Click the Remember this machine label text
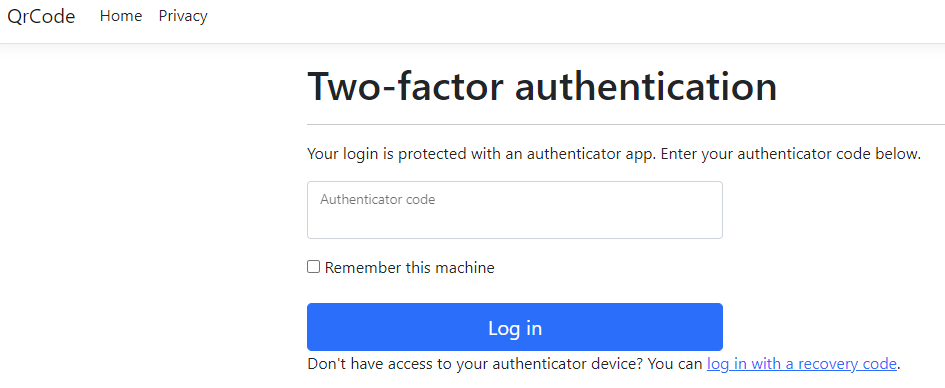The image size is (945, 388). [x=409, y=268]
